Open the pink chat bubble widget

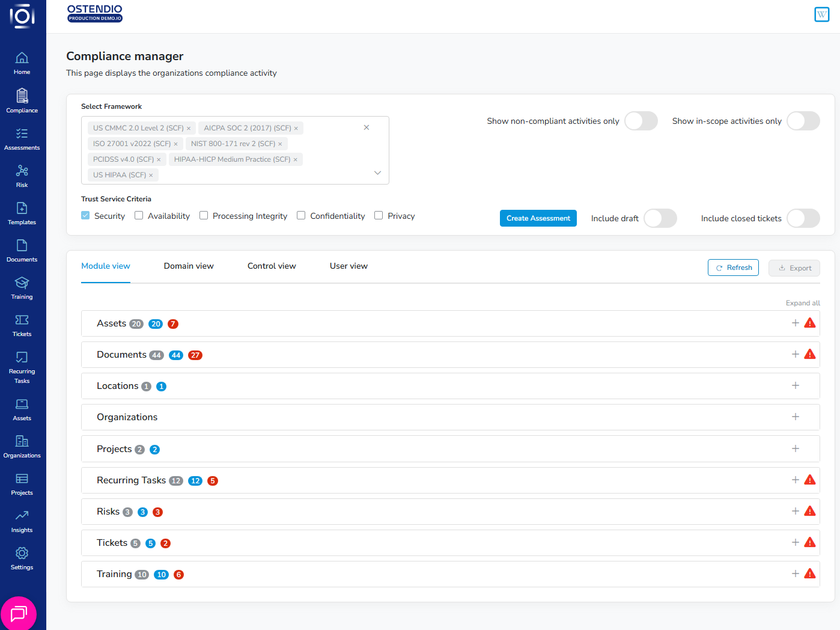19,613
